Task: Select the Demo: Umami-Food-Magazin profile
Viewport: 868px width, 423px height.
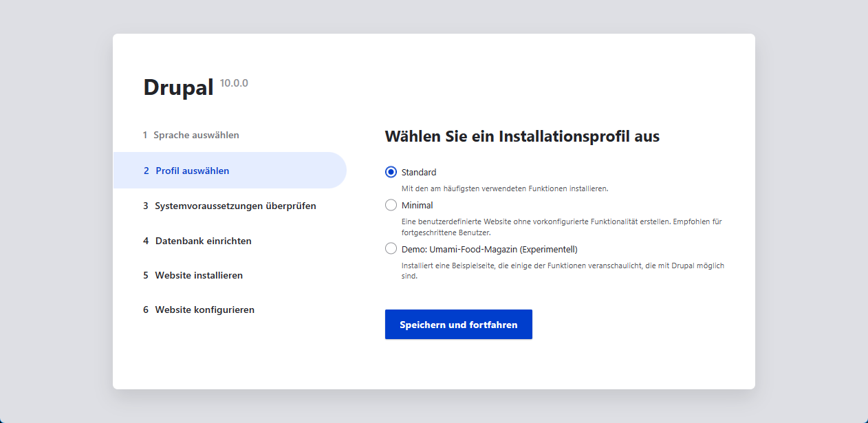Action: click(391, 248)
